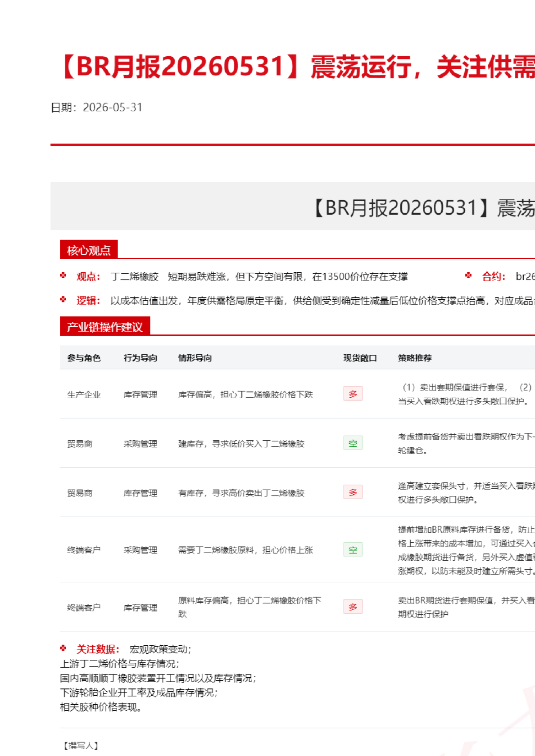Click 终端客户 cell in 原料库存偏高 row
The image size is (535, 756).
click(x=84, y=607)
